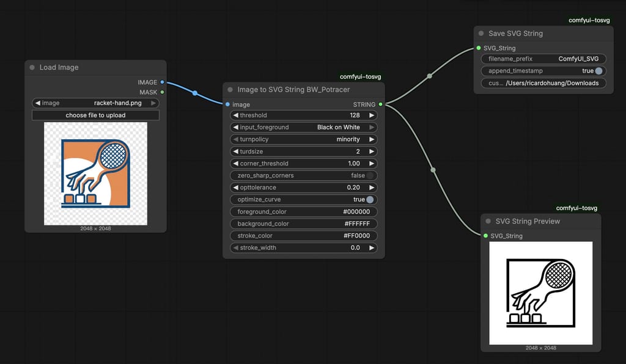Viewport: 626px width, 364px height.
Task: Decrease turdsize with left arrow
Action: pos(236,151)
